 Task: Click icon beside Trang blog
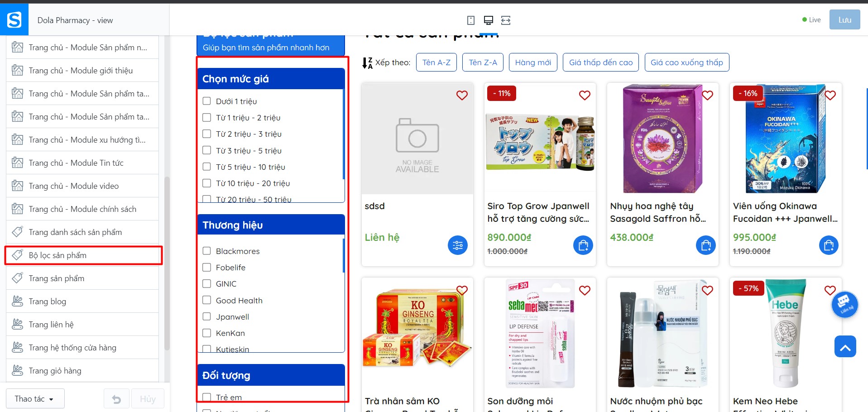(17, 301)
